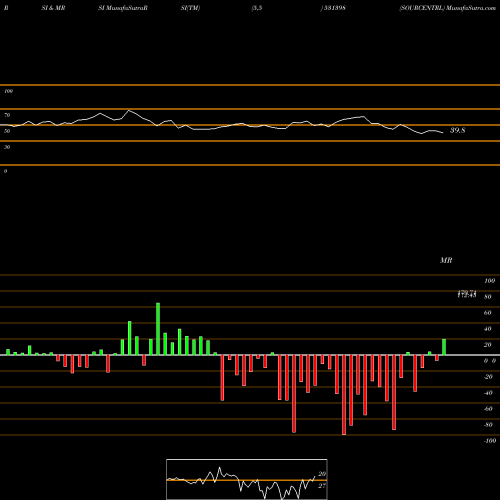Image resolution: width=500 pixels, height=500 pixels.
Task: Click the MR right axis label -40
Action: (488, 393)
